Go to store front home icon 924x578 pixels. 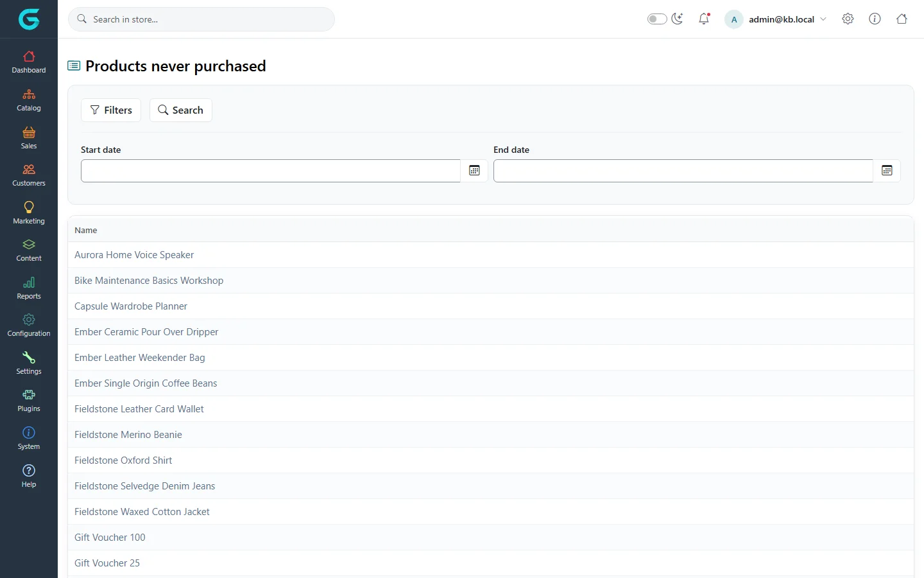pyautogui.click(x=902, y=19)
